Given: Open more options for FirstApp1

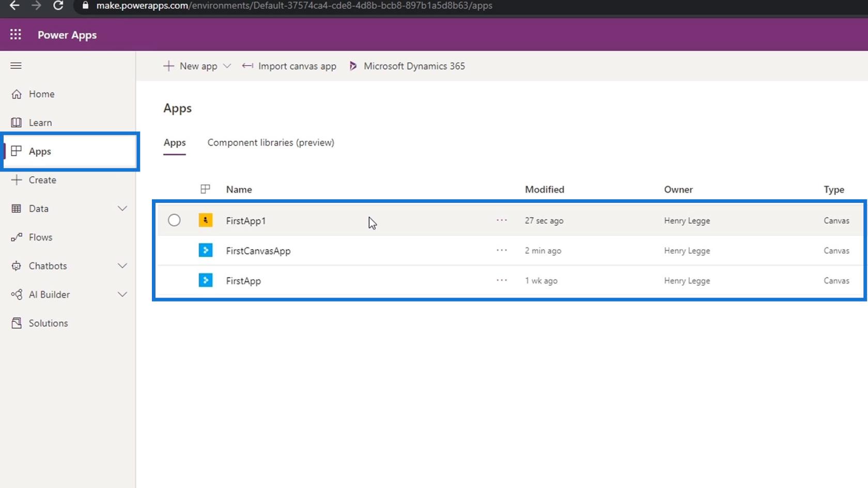Looking at the screenshot, I should click(502, 221).
